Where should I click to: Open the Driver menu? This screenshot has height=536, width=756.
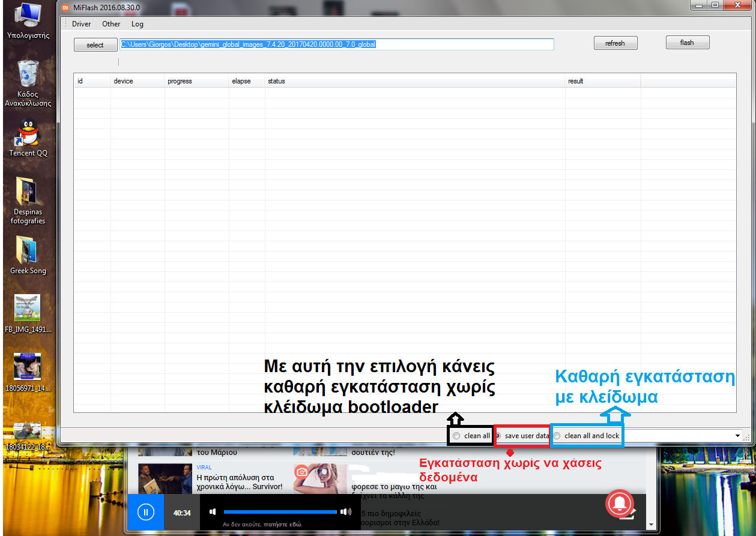coord(82,24)
